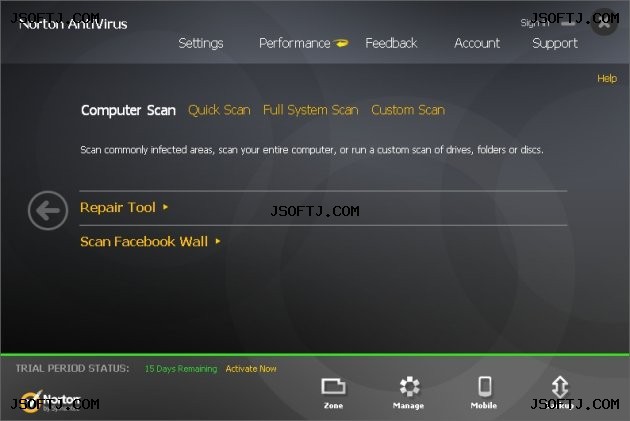This screenshot has height=421, width=630.
Task: Click the 15 Days Remaining text
Action: (181, 368)
